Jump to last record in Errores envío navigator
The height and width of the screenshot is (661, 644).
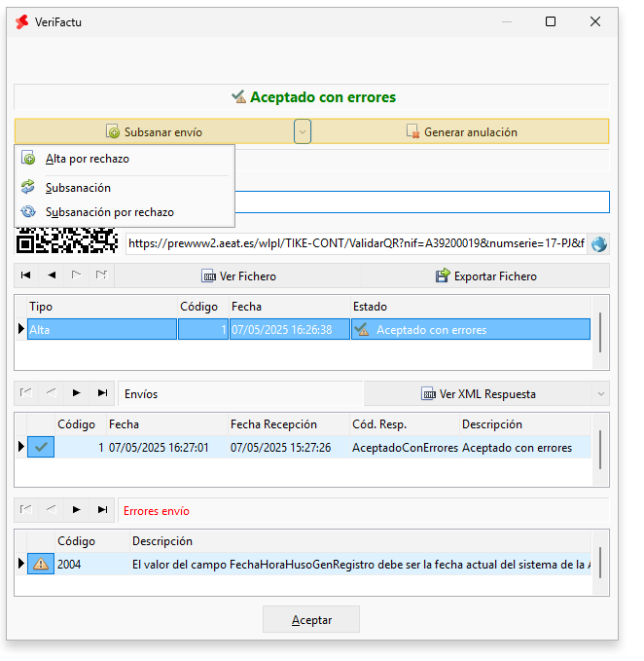click(102, 510)
